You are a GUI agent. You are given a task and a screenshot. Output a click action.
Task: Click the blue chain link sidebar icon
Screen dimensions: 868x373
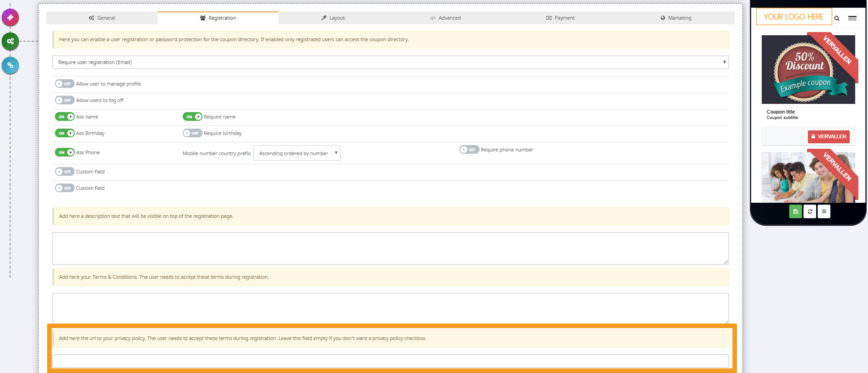click(x=10, y=65)
